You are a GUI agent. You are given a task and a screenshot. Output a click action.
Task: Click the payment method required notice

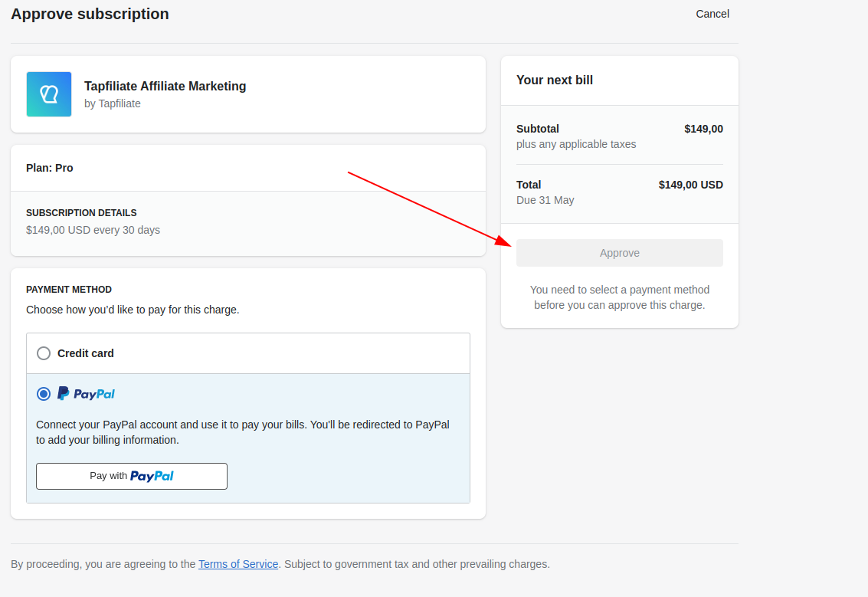point(619,297)
